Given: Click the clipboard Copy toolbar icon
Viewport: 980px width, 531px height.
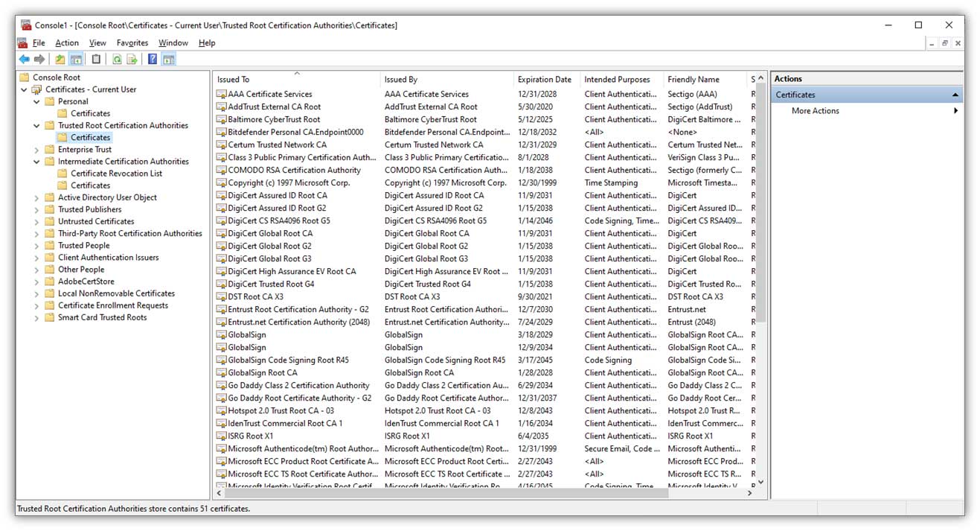Looking at the screenshot, I should (96, 60).
